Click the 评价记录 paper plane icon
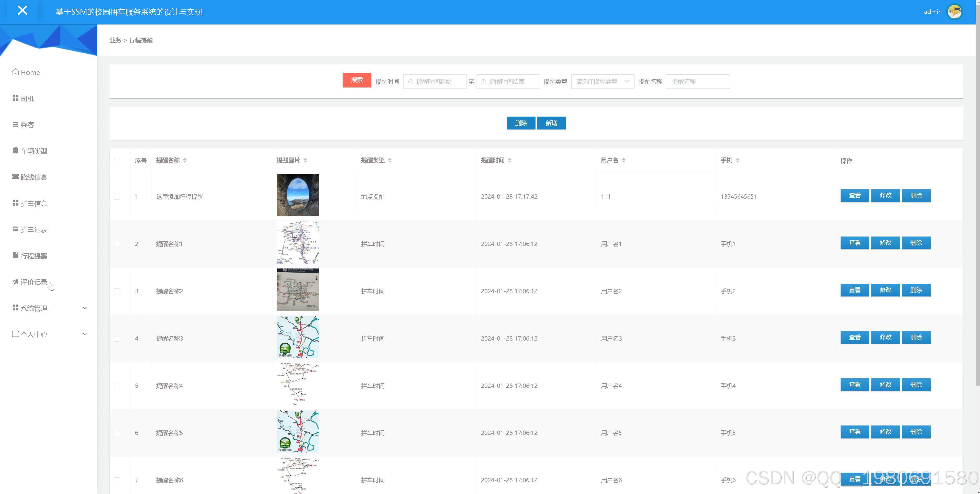Screen dimensions: 980x494 (15, 282)
